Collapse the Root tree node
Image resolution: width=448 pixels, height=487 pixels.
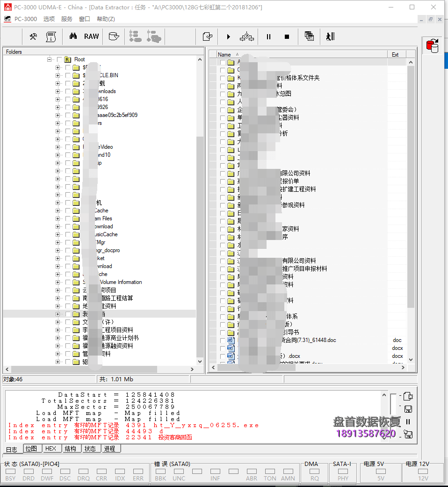[x=49, y=59]
